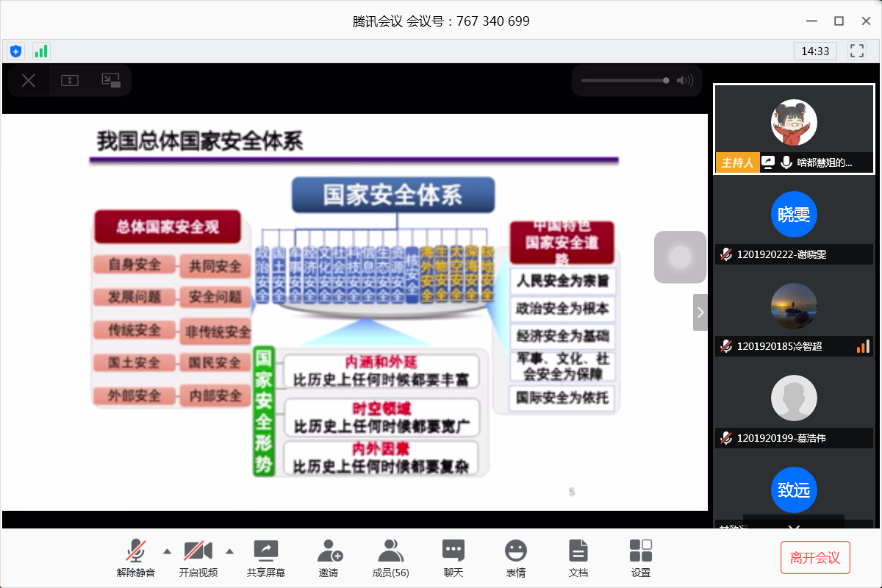Open the security shield icon

pyautogui.click(x=15, y=51)
